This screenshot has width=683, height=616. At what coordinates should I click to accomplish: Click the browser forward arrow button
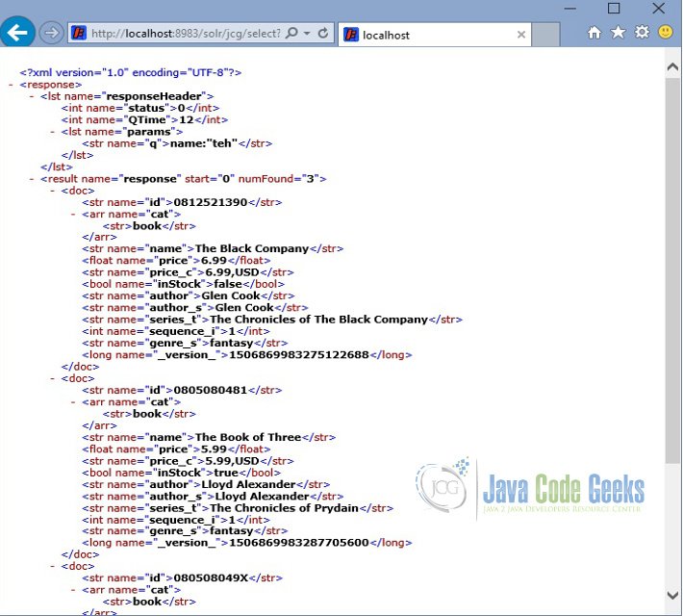(51, 33)
